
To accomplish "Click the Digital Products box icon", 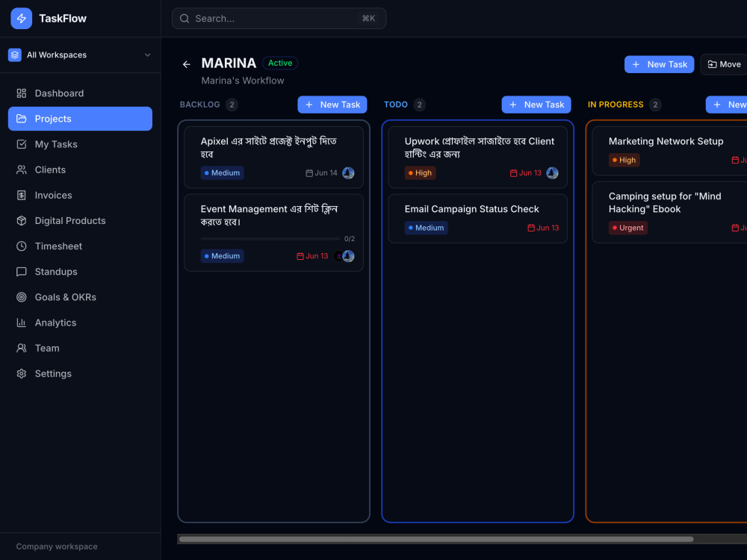I will point(22,220).
